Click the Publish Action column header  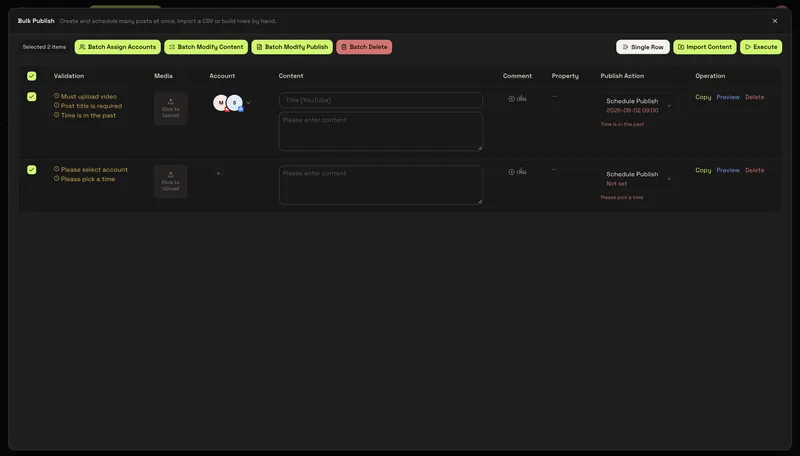[622, 76]
